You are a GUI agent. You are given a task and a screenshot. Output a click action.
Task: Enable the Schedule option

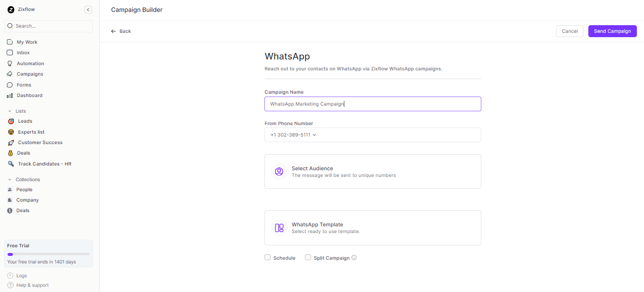[x=268, y=257]
